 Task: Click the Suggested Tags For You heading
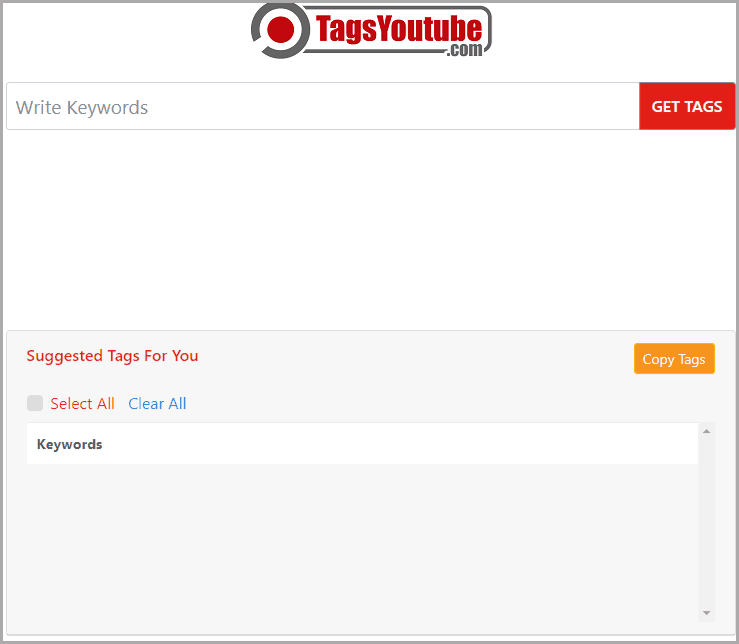click(112, 356)
